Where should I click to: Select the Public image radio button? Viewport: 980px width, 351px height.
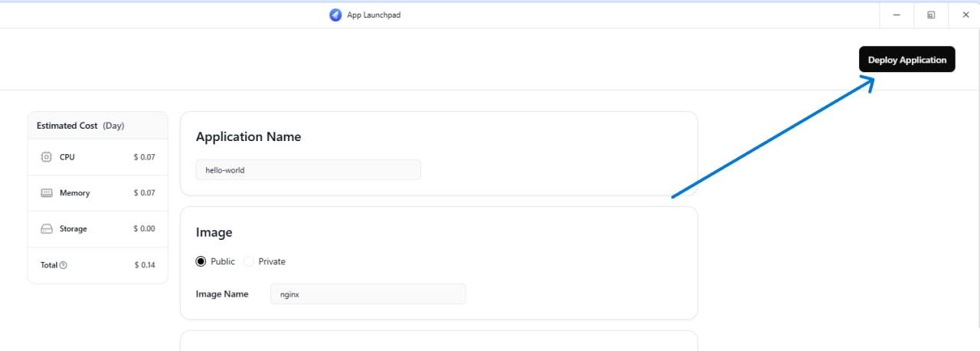[x=201, y=261]
